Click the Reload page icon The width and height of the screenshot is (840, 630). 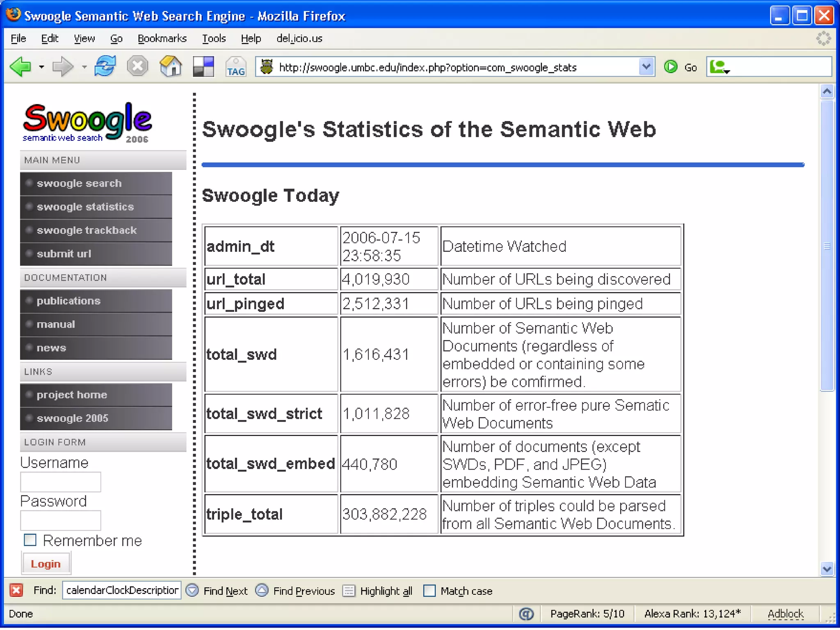click(x=105, y=66)
